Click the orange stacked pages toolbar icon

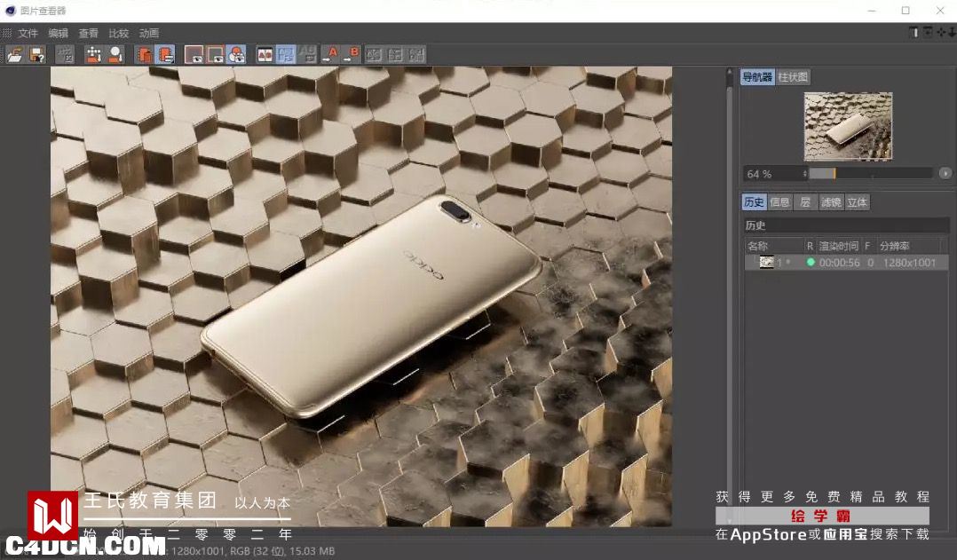click(x=144, y=54)
